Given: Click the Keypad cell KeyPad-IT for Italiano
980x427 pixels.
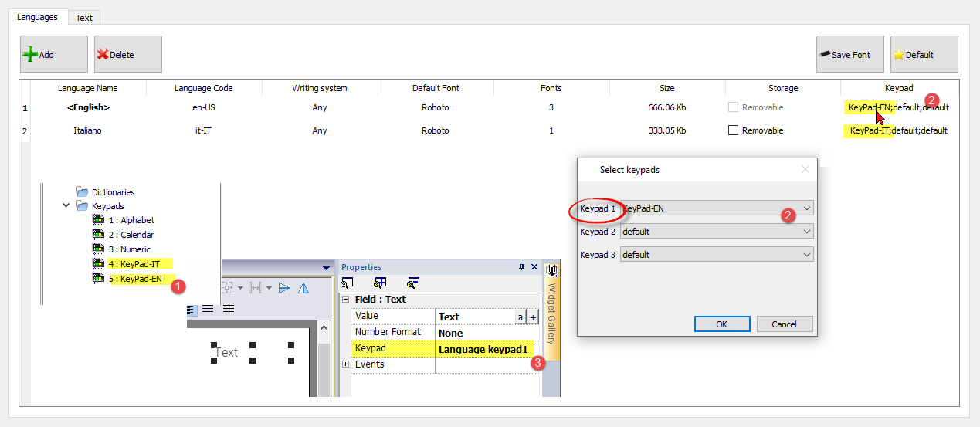Looking at the screenshot, I should pyautogui.click(x=898, y=130).
